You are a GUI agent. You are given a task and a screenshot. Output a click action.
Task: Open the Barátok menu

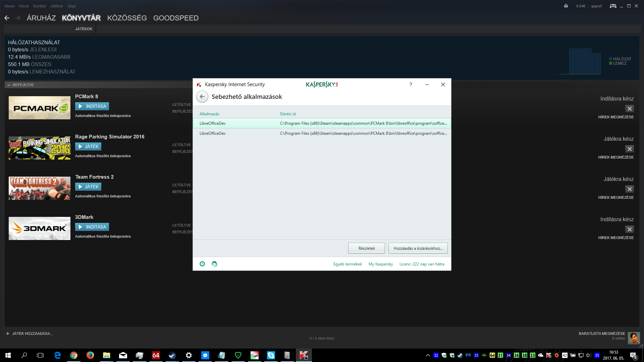pos(40,6)
